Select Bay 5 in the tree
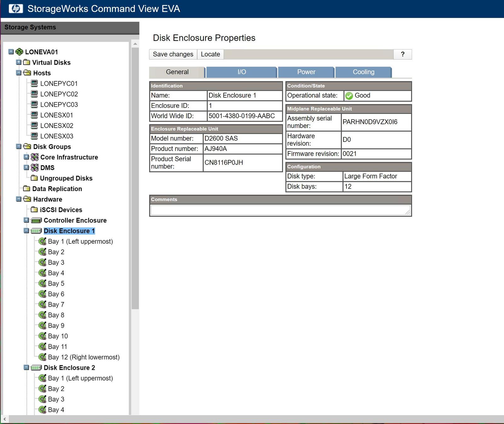 tap(56, 283)
